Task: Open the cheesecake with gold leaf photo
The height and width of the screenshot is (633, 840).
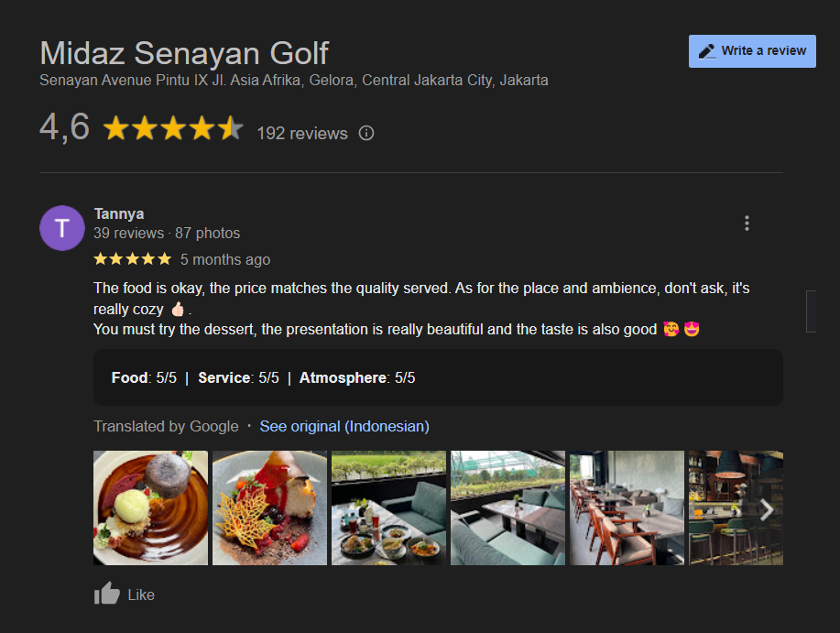Action: tap(269, 507)
